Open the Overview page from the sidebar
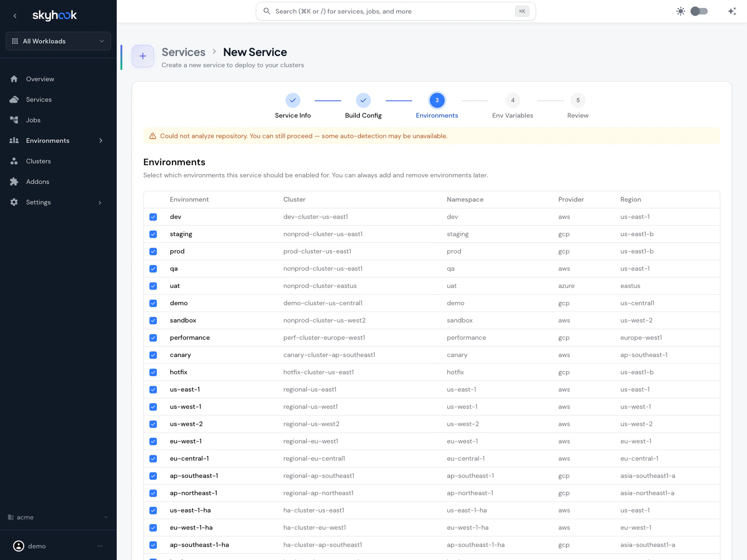 40,79
